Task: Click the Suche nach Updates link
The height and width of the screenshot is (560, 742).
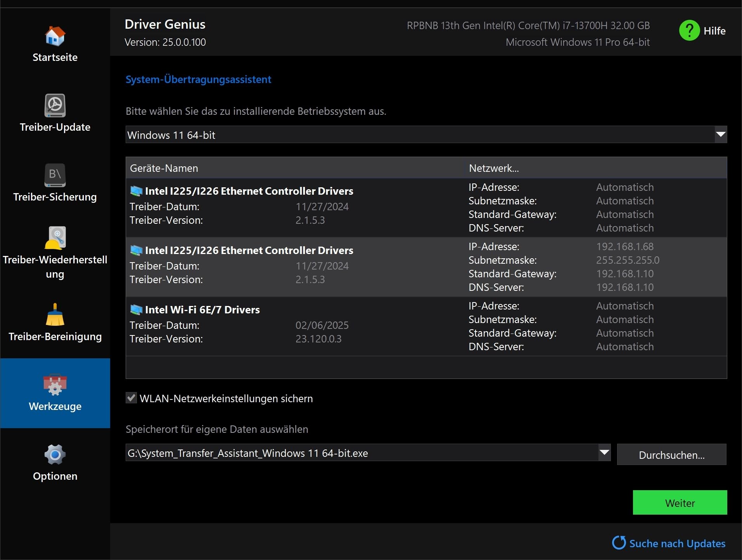Action: click(677, 543)
